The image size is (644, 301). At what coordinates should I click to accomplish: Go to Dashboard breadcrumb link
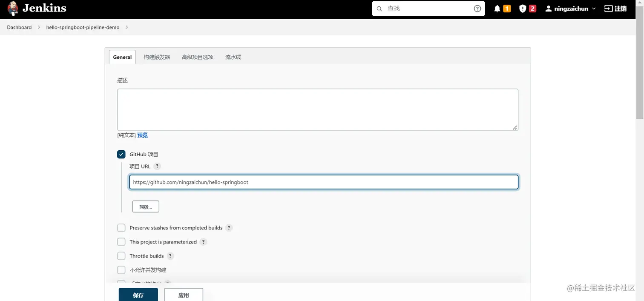[19, 27]
